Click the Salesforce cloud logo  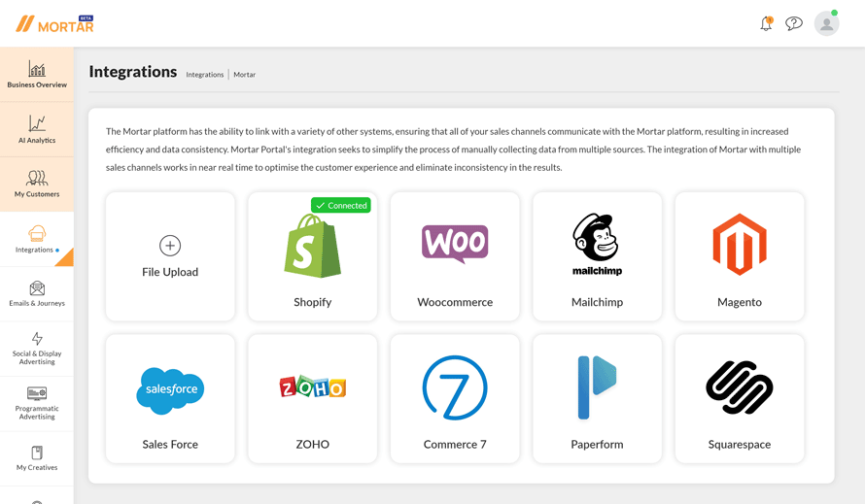pyautogui.click(x=170, y=390)
